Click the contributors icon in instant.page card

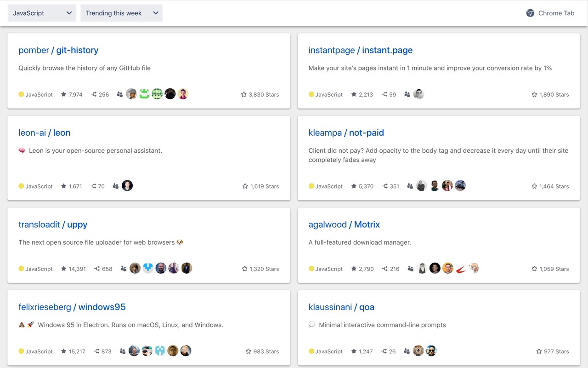407,94
